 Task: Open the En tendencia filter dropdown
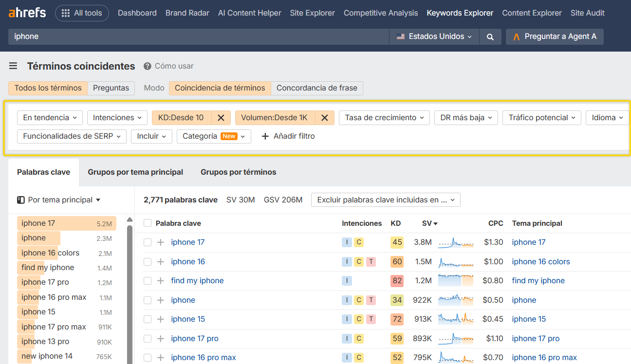[x=50, y=118]
